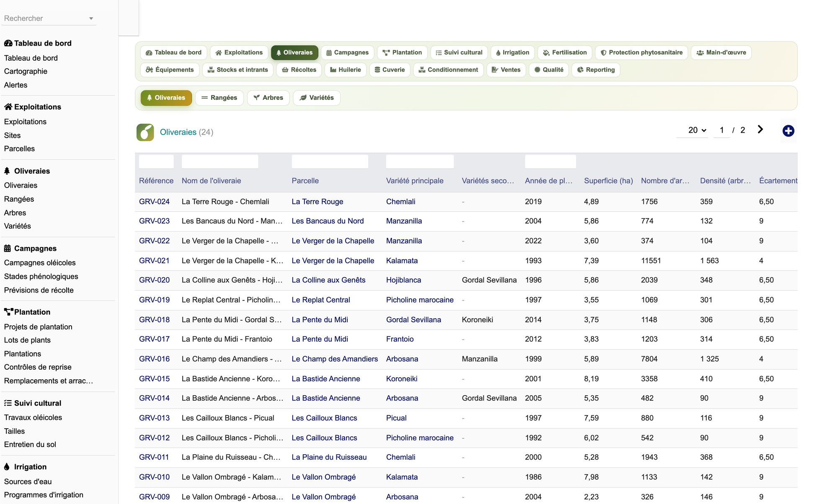The image size is (815, 504).
Task: Open the Campagnes tab
Action: (347, 52)
